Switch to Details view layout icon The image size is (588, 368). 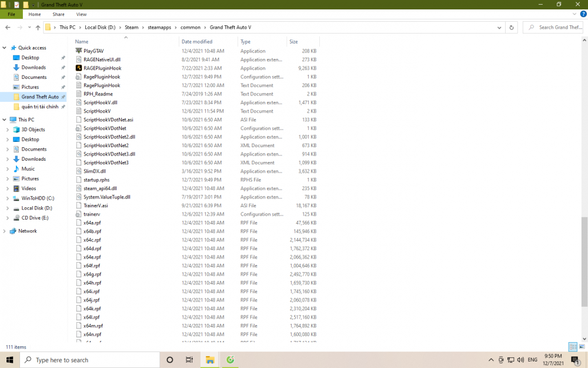pyautogui.click(x=573, y=347)
